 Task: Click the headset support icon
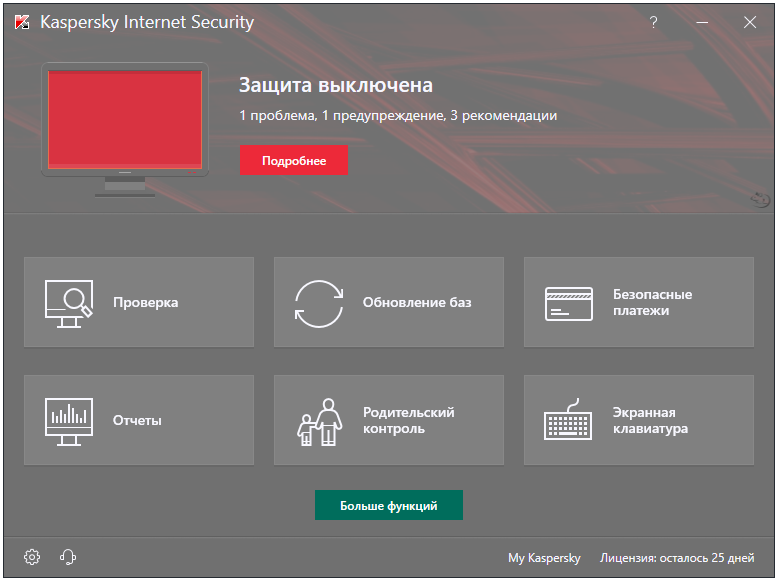68,557
